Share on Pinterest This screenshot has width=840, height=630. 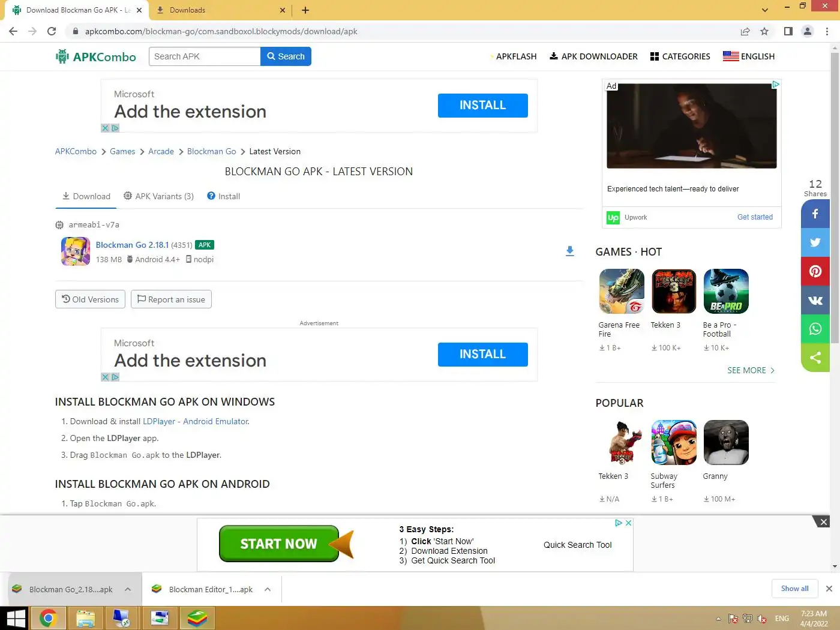point(815,271)
